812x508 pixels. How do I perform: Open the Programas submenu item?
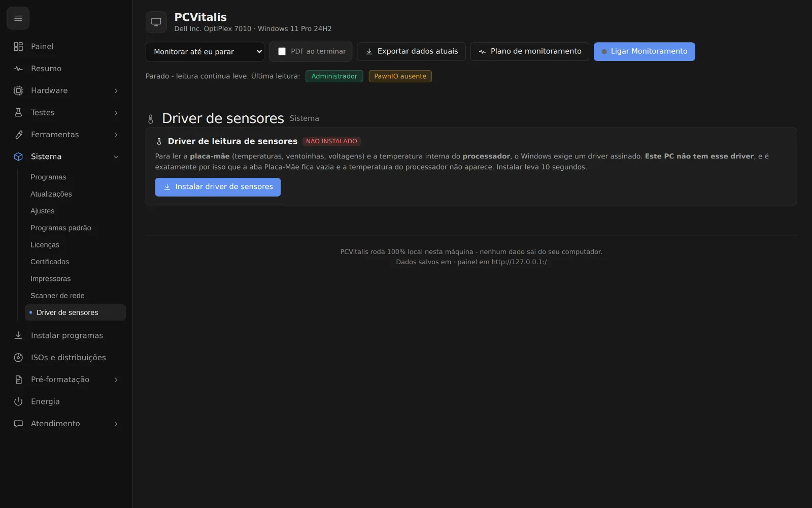[x=75, y=177]
